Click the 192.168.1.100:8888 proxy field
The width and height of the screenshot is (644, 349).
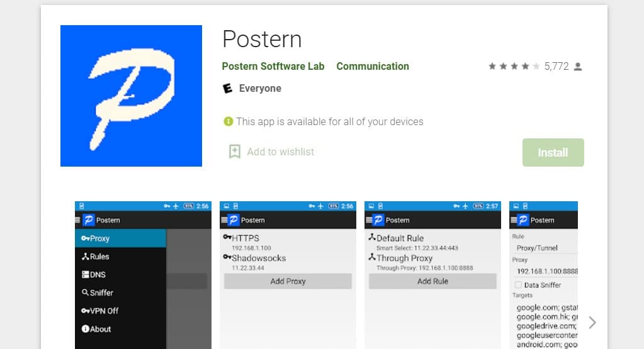click(x=545, y=271)
